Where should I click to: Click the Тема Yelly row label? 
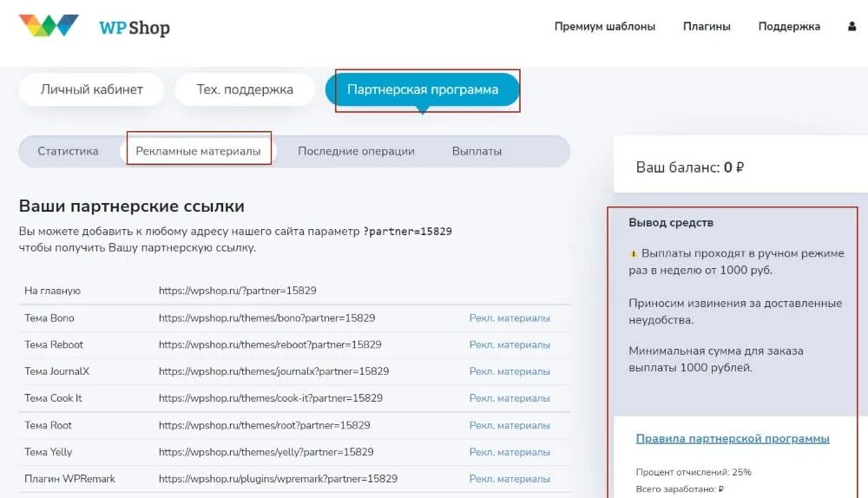click(x=48, y=452)
